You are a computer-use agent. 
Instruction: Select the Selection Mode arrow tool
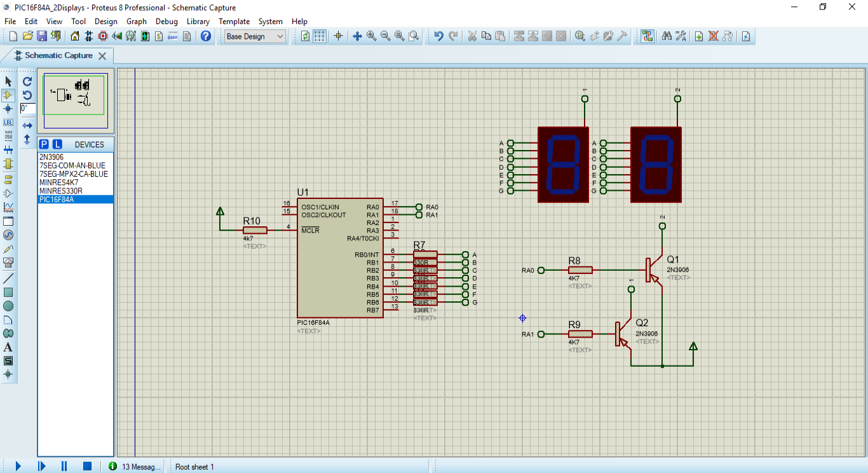pos(8,81)
